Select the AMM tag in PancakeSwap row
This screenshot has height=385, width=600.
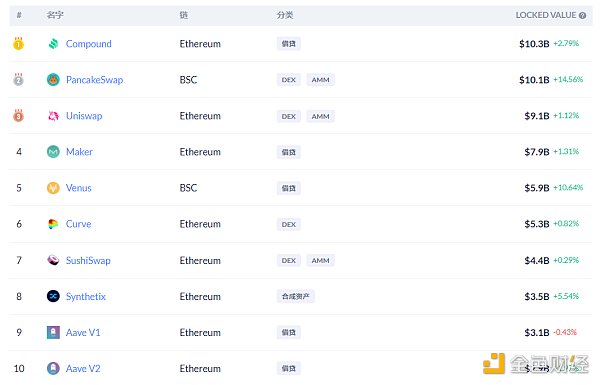(320, 80)
